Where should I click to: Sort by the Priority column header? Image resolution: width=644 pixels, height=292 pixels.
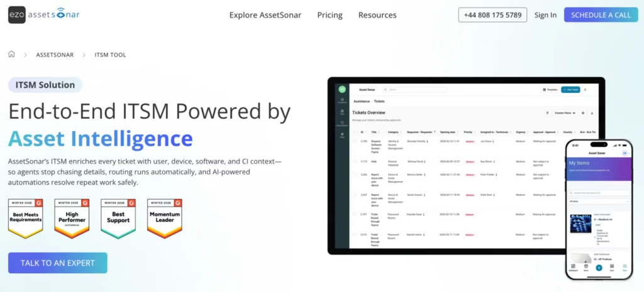pos(469,132)
